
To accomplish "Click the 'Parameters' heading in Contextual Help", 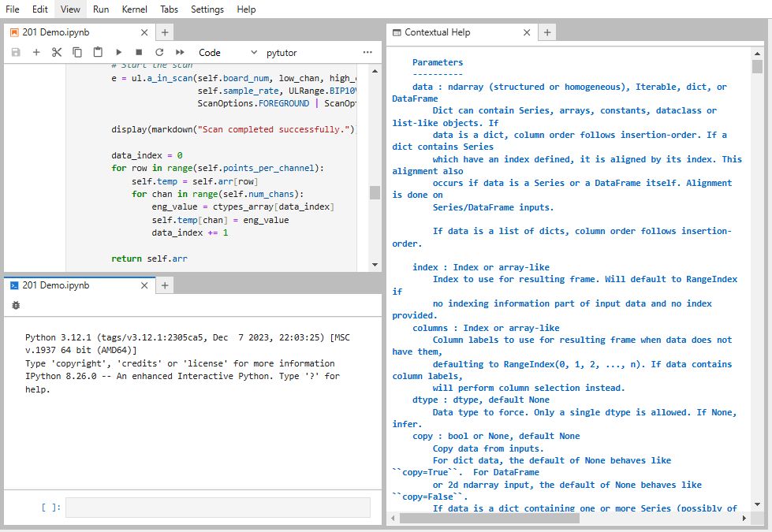I will pyautogui.click(x=438, y=62).
